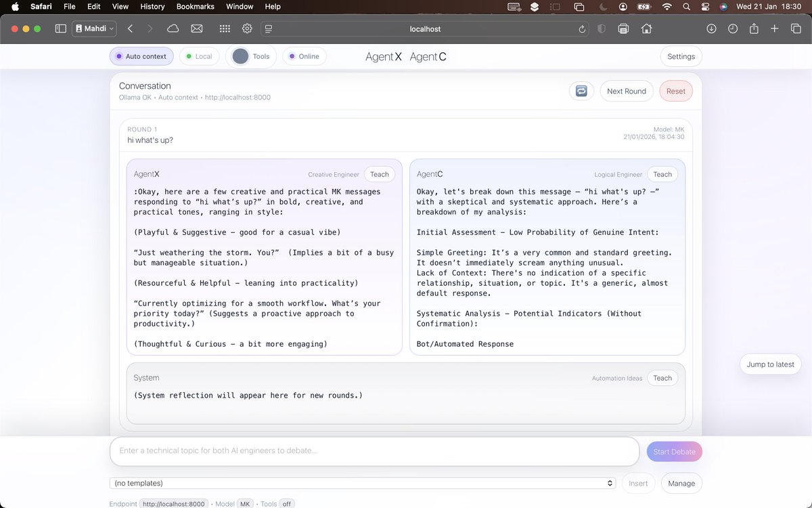Click Teach in the System panel

[662, 378]
